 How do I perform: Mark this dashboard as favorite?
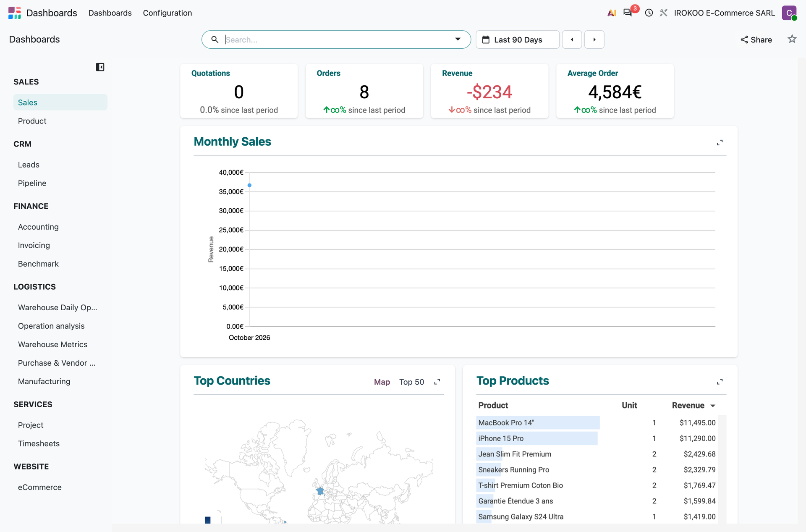coord(792,39)
